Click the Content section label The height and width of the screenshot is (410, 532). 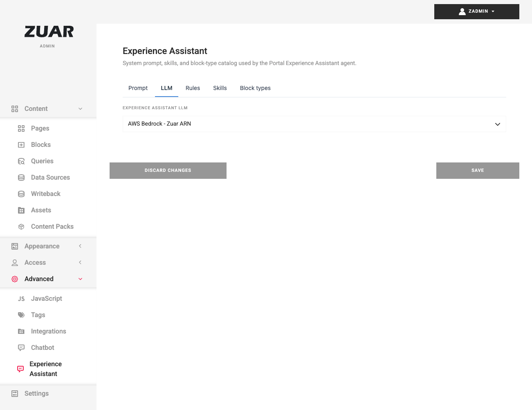pos(36,109)
